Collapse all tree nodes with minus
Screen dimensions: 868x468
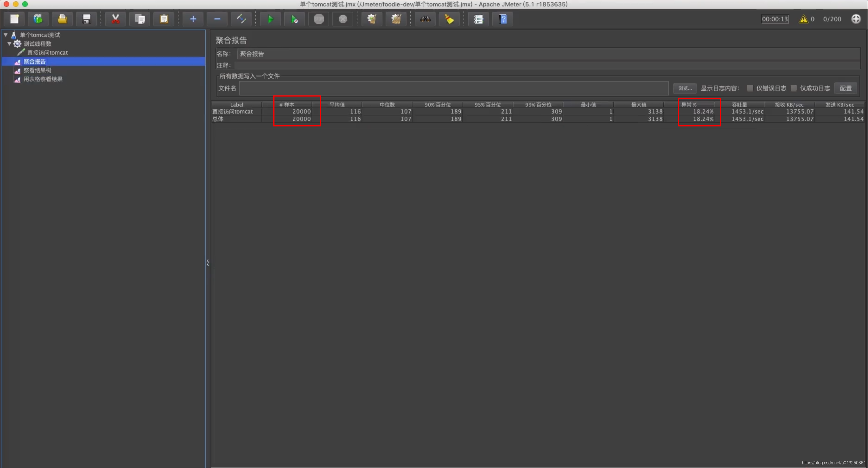click(x=217, y=19)
